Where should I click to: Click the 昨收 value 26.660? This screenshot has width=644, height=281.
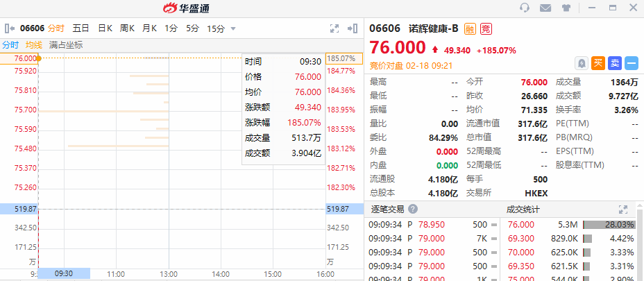[x=534, y=96]
